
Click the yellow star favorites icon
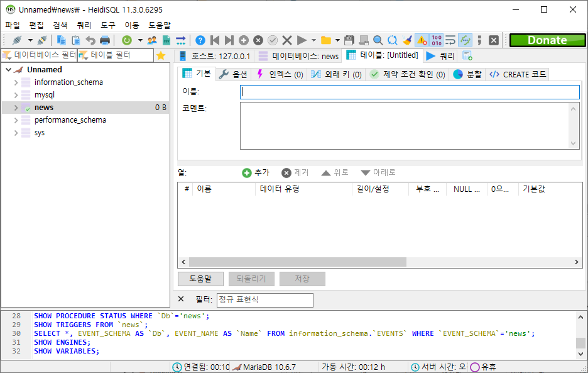coord(161,55)
